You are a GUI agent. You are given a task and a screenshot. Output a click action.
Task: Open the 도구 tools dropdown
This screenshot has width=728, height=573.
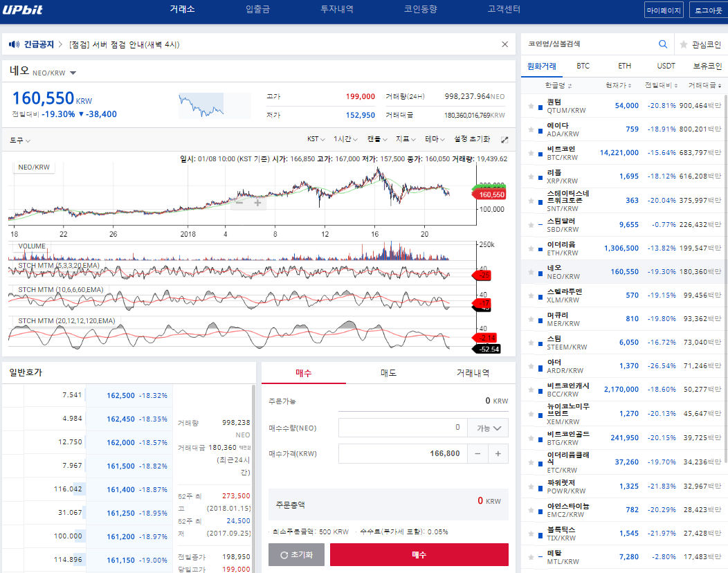[20, 140]
